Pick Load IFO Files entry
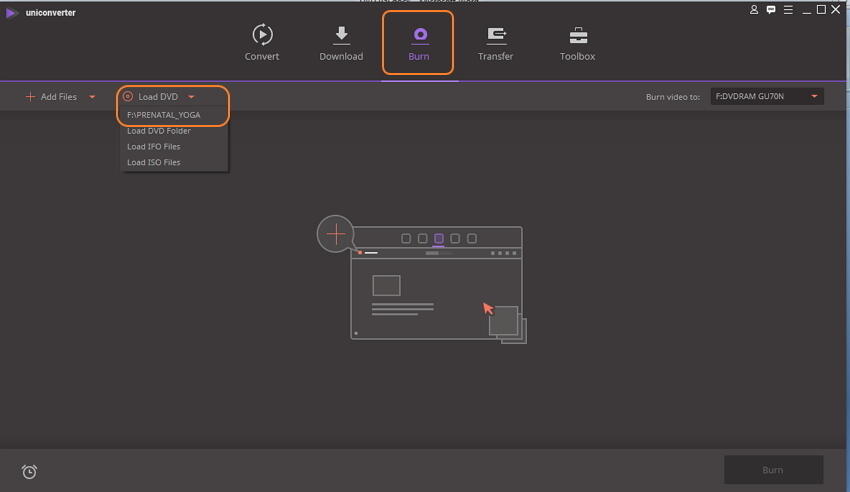 click(154, 147)
